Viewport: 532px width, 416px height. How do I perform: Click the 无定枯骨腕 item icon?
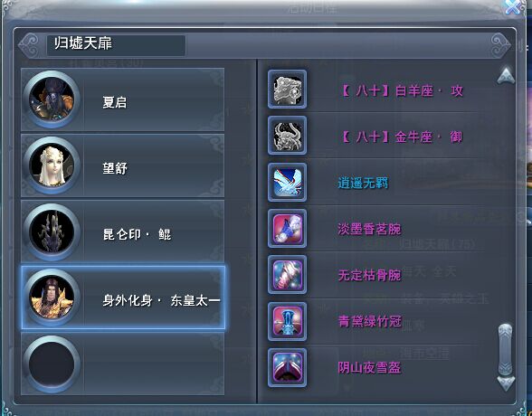pos(287,275)
